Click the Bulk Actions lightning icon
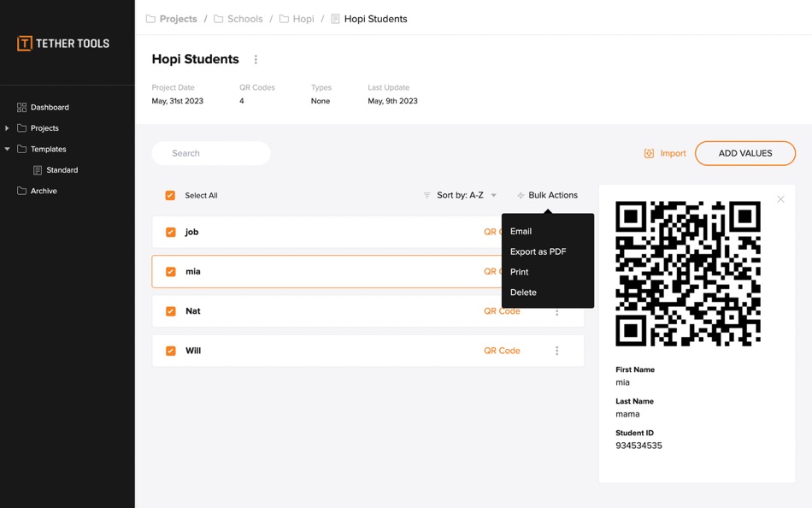 click(x=521, y=196)
